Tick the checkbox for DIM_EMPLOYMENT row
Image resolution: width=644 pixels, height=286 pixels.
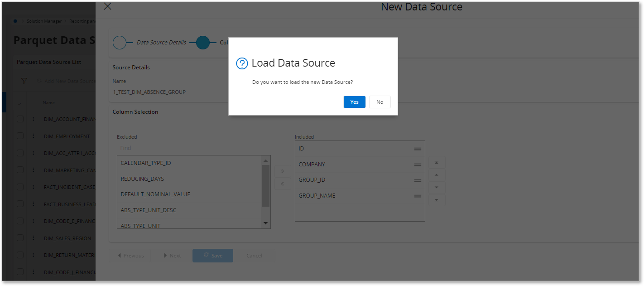pyautogui.click(x=20, y=136)
